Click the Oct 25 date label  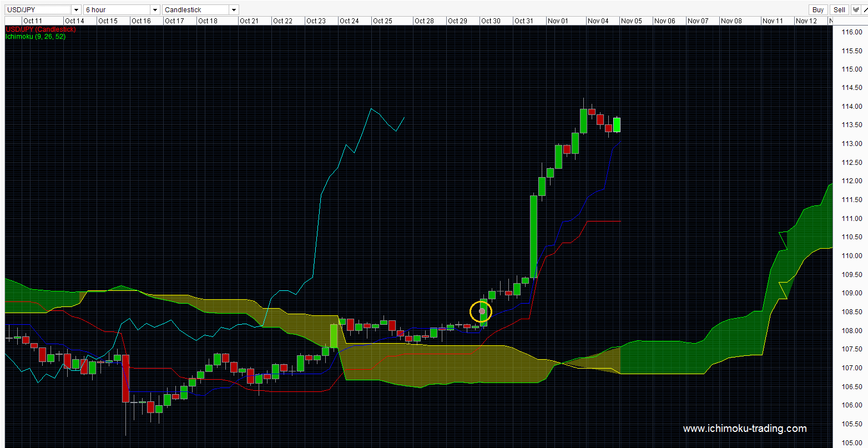click(x=382, y=21)
